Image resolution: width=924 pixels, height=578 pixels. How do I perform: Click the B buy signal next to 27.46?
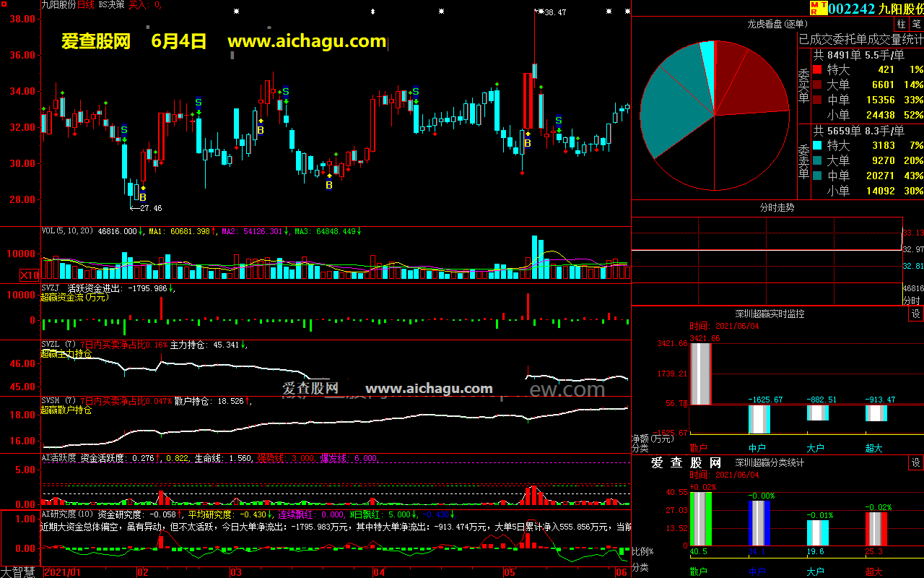(143, 197)
